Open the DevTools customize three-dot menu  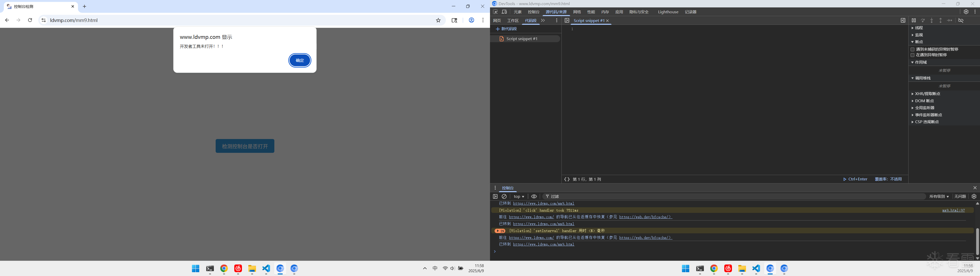click(975, 12)
